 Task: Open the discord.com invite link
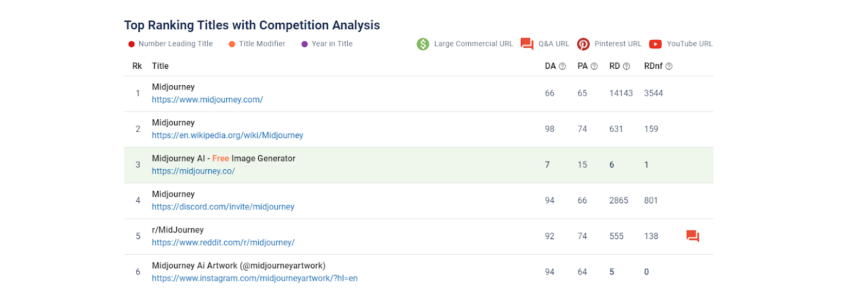tap(223, 207)
